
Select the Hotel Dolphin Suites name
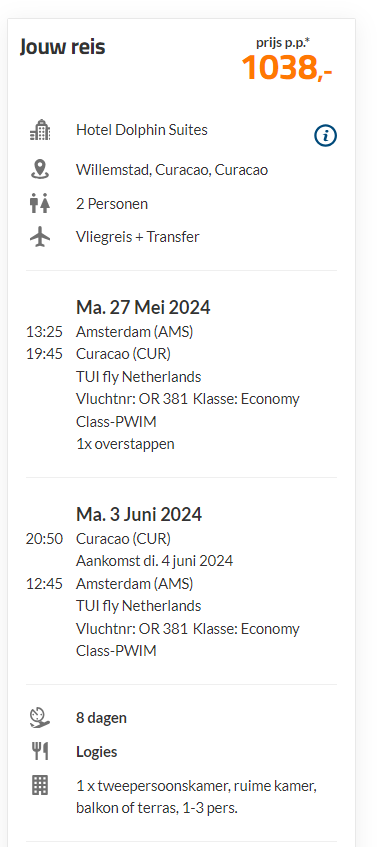coord(142,130)
